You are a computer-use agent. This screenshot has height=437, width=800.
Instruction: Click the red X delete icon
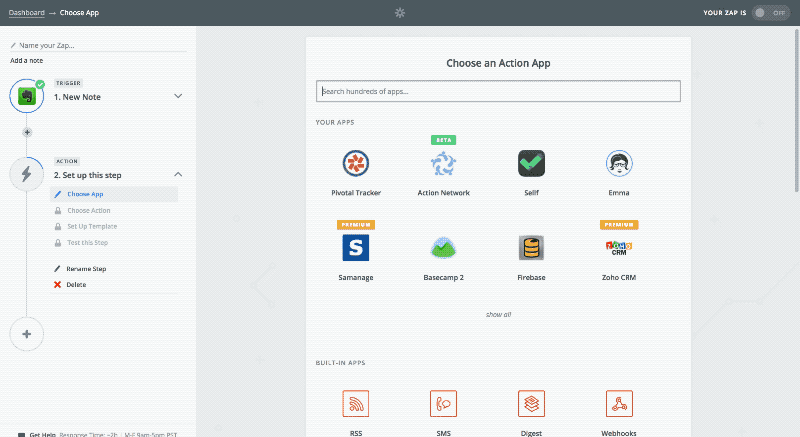(57, 285)
